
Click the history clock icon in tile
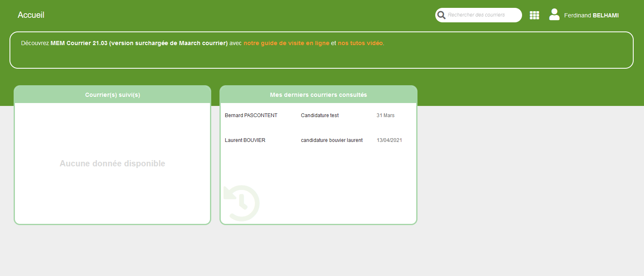pos(242,203)
